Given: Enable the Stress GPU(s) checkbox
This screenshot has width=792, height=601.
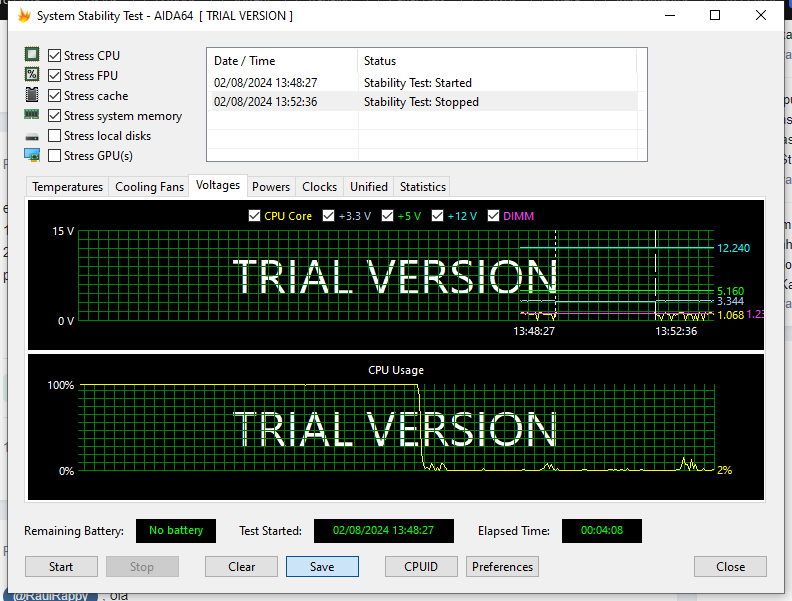Looking at the screenshot, I should 54,156.
